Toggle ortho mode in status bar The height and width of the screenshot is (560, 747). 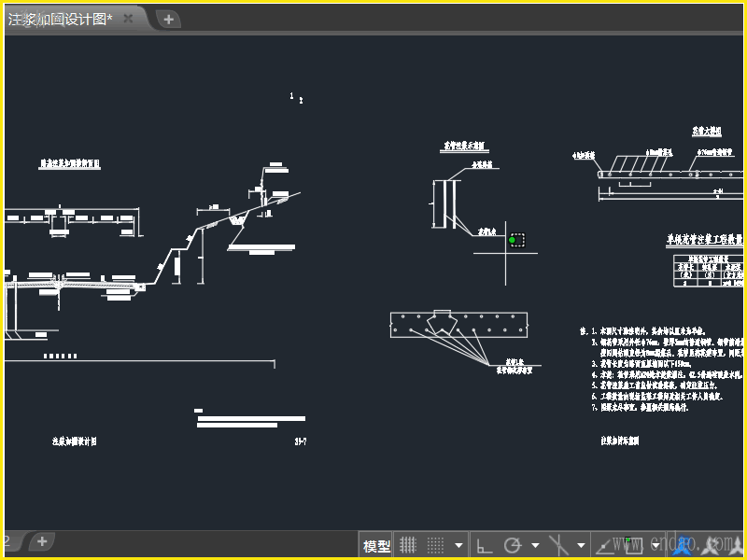[485, 545]
